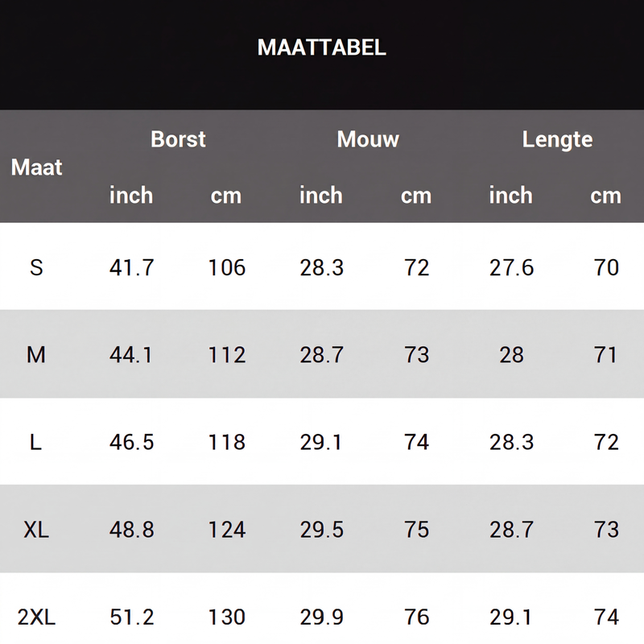The height and width of the screenshot is (644, 644).
Task: Select the size M row label
Action: 36,355
